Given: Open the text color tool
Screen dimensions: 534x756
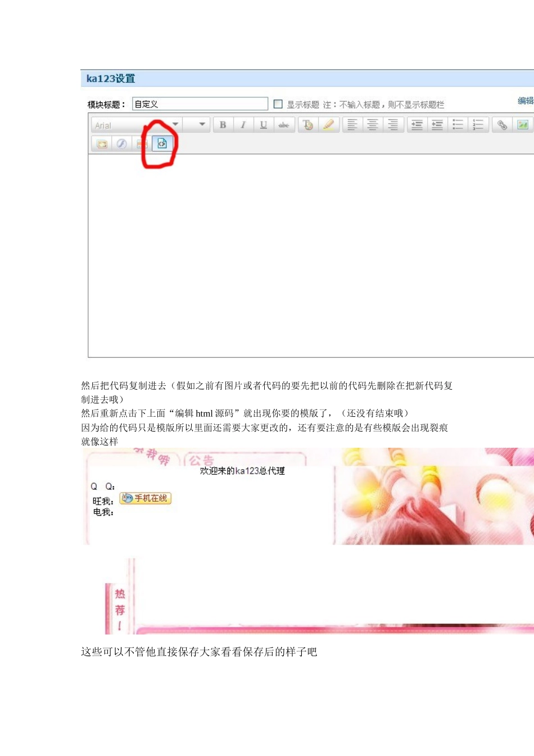Looking at the screenshot, I should [x=308, y=125].
